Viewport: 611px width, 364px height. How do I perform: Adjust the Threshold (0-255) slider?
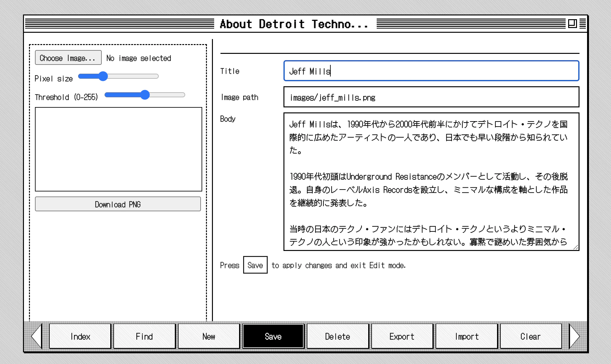pyautogui.click(x=145, y=95)
